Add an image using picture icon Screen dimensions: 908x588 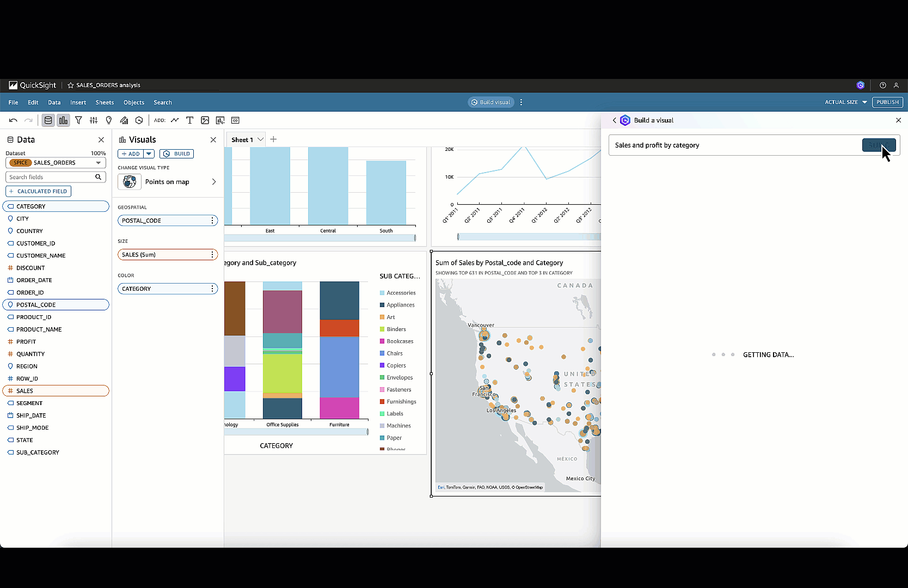205,120
